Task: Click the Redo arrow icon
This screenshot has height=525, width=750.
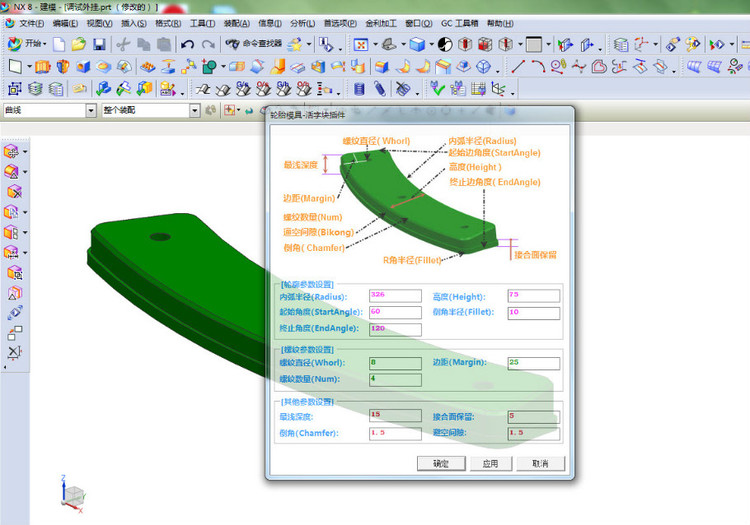Action: [x=208, y=44]
